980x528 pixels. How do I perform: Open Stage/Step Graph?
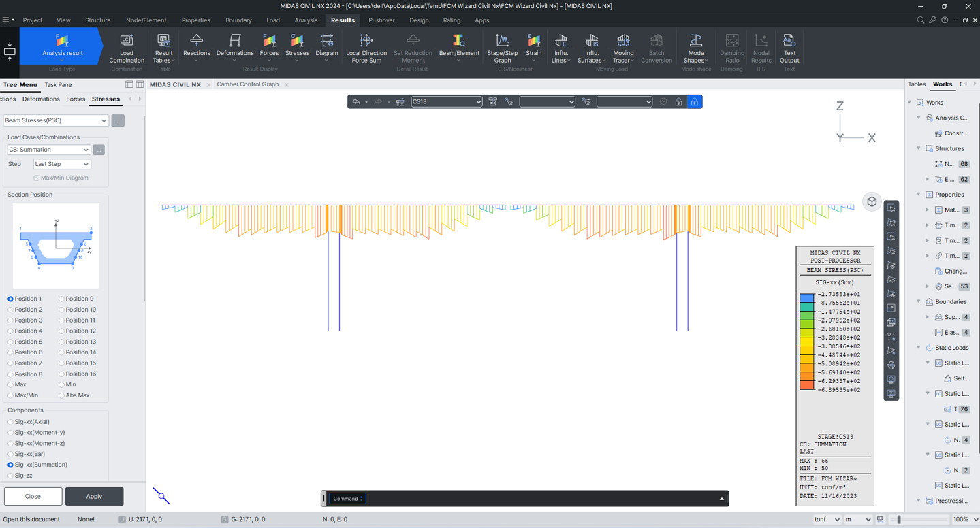pyautogui.click(x=503, y=48)
